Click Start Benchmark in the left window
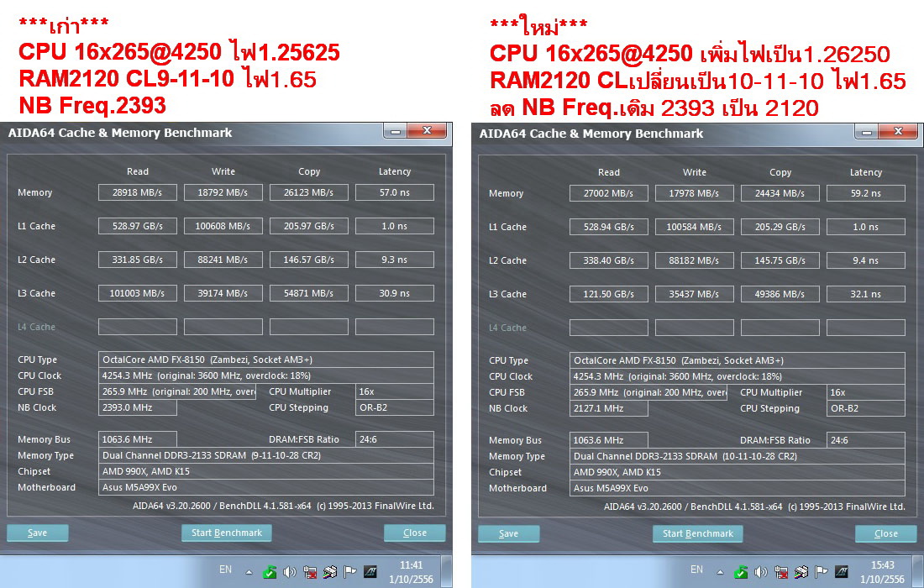Screen dimensions: 924x588 click(x=226, y=533)
